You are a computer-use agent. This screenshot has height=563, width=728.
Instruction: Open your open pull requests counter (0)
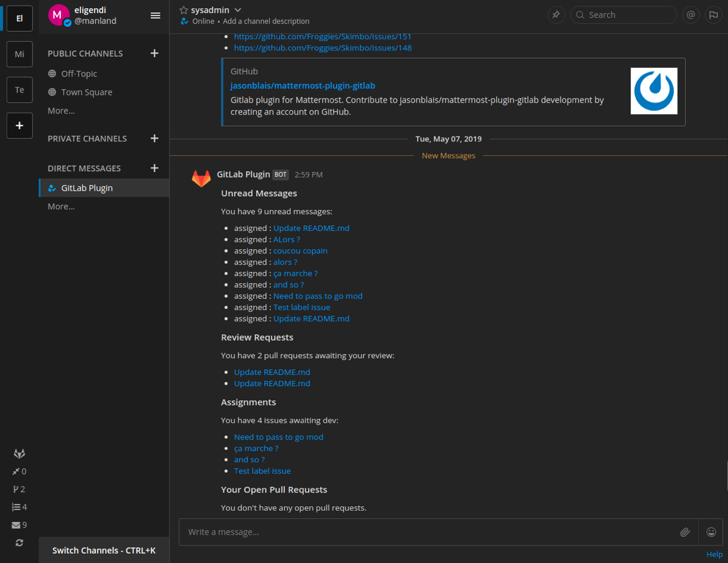[x=19, y=471]
